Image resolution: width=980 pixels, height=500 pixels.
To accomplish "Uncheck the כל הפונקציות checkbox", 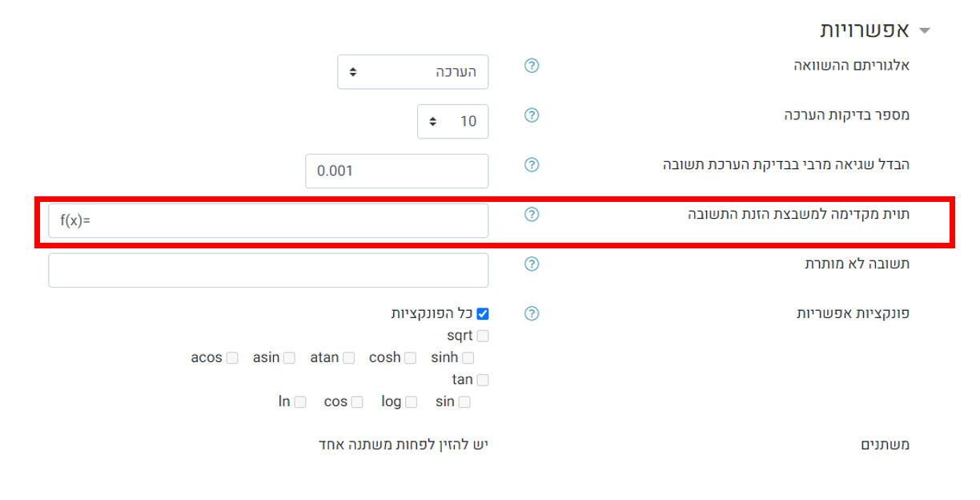I will coord(482,314).
